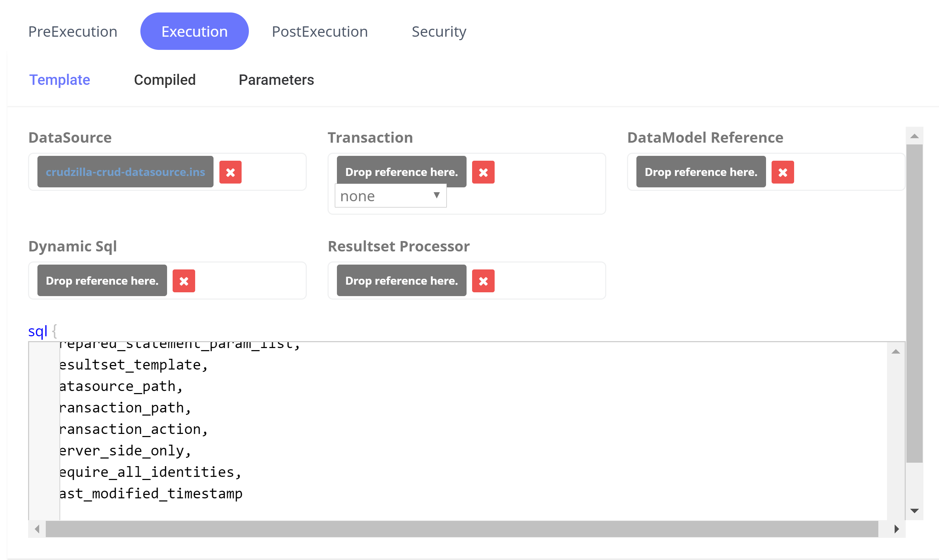Open the PreExecution tab

pyautogui.click(x=73, y=32)
